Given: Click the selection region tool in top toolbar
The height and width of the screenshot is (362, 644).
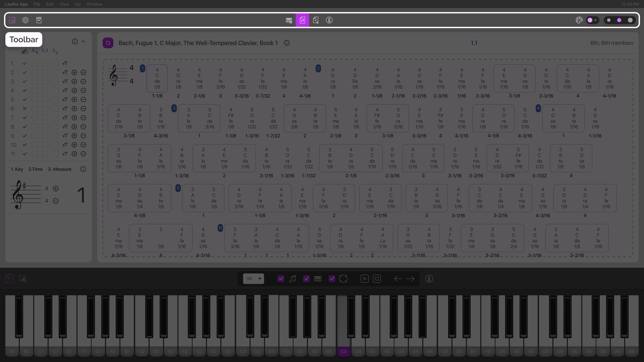Looking at the screenshot, I should [x=12, y=20].
